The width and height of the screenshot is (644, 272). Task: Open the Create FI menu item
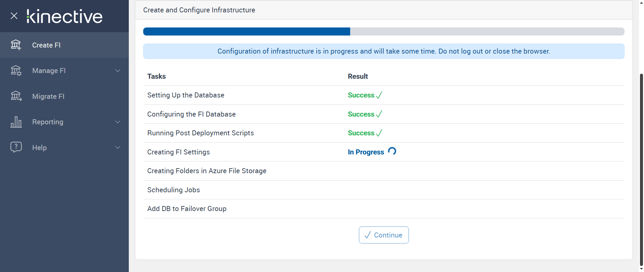[46, 45]
